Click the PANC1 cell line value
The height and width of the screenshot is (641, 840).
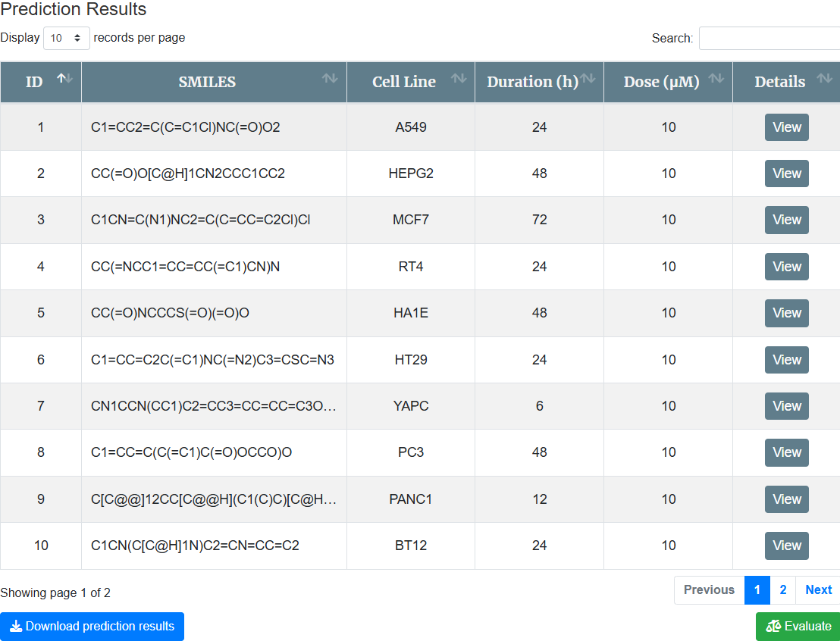[x=411, y=499]
